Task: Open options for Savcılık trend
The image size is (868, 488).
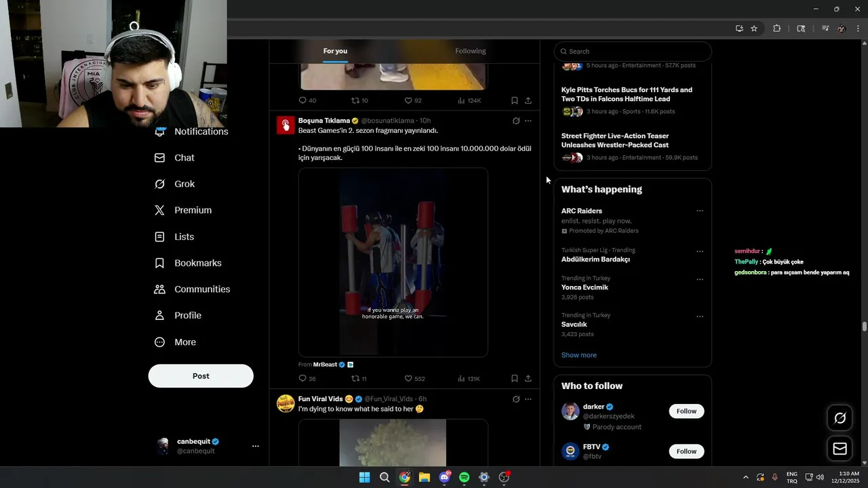Action: point(700,317)
